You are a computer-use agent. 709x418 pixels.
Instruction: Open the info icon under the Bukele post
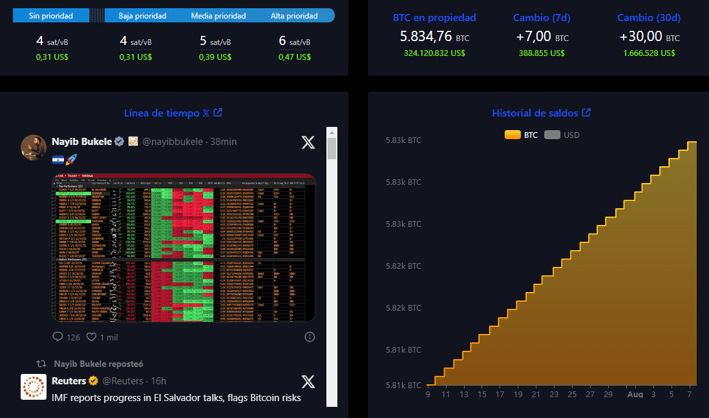point(310,337)
